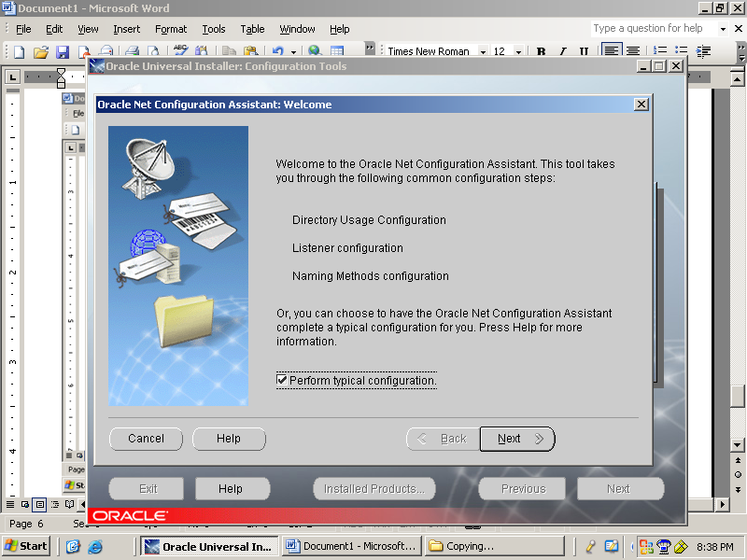Click the tab stop selector on ruler

coord(13,77)
